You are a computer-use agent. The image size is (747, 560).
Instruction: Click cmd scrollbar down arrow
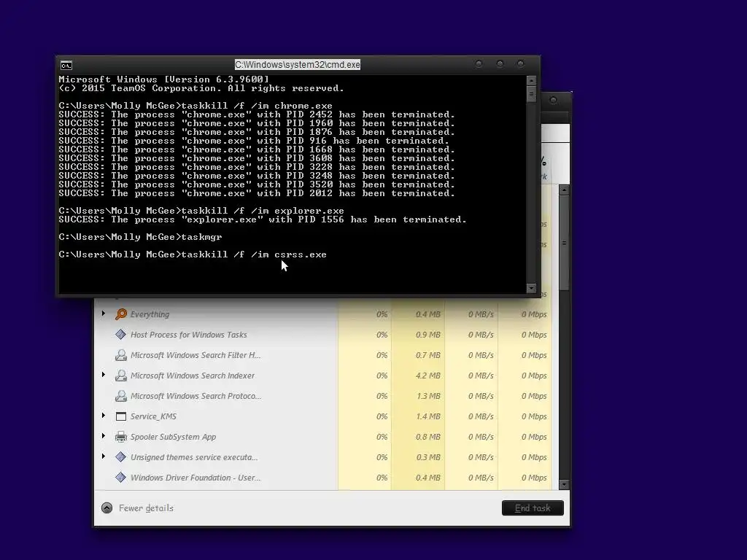click(531, 288)
